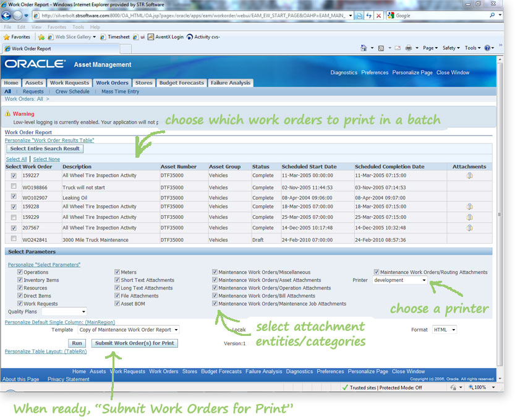515x420 pixels.
Task: Click the Stop loading X icon
Action: [378, 15]
